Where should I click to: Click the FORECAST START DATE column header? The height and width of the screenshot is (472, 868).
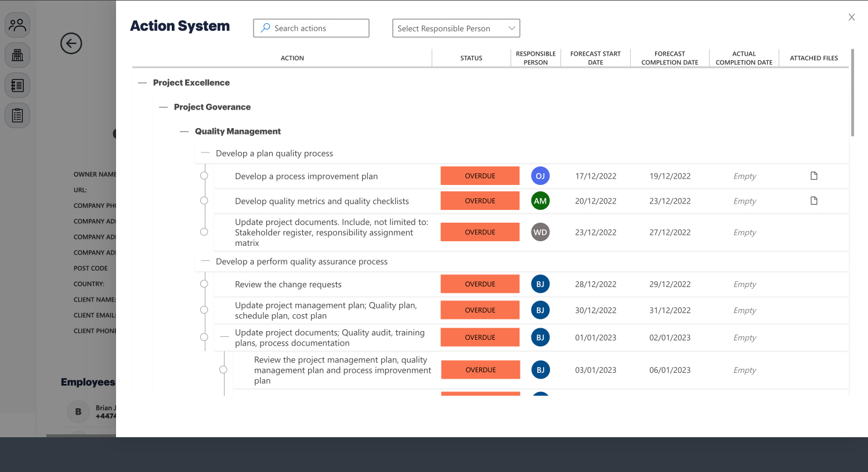pyautogui.click(x=595, y=58)
